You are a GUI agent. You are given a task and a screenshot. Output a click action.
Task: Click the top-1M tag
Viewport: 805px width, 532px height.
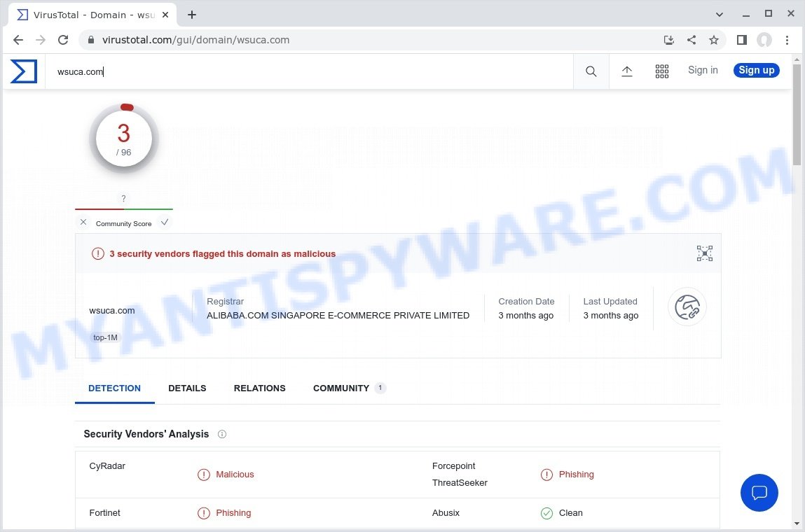click(105, 337)
